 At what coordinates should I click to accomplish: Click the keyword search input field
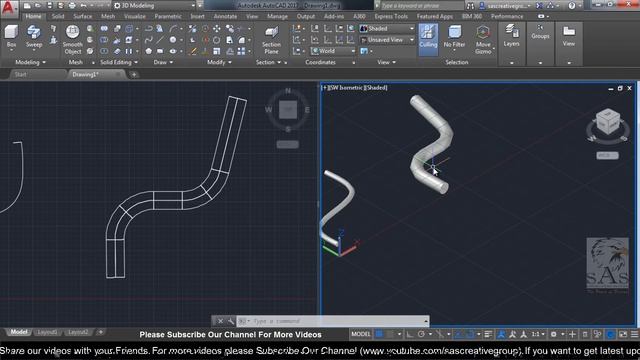[x=421, y=6]
